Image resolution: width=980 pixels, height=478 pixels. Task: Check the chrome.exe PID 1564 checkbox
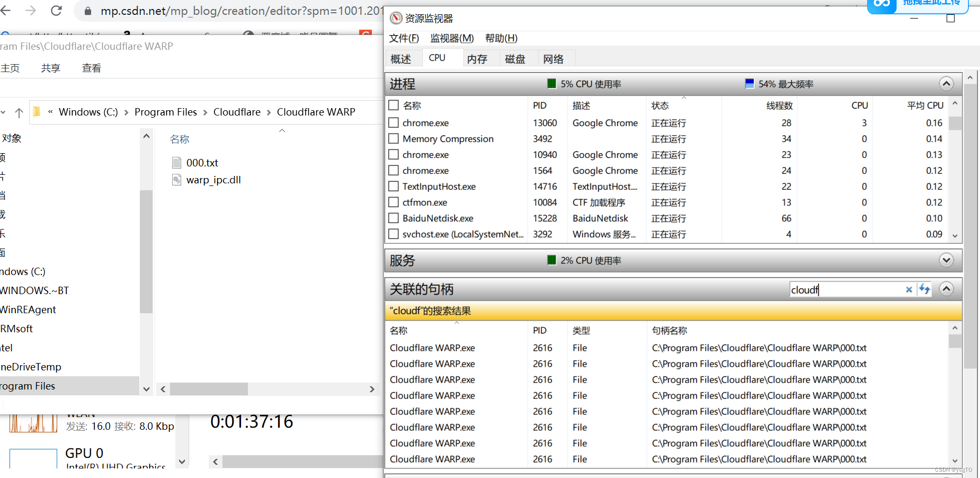[x=394, y=170]
